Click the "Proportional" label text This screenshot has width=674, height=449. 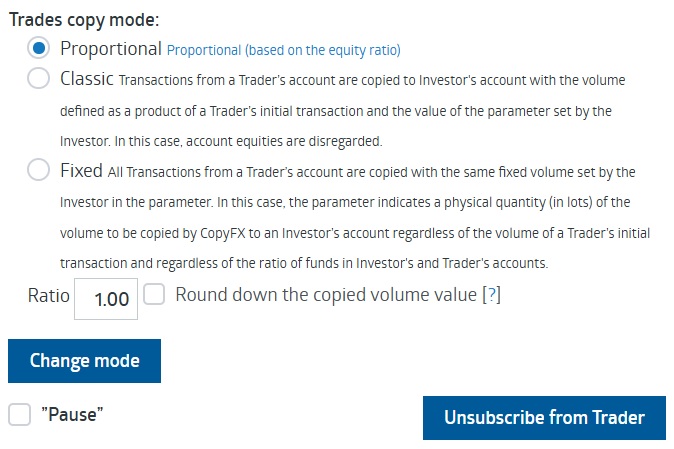(x=110, y=48)
